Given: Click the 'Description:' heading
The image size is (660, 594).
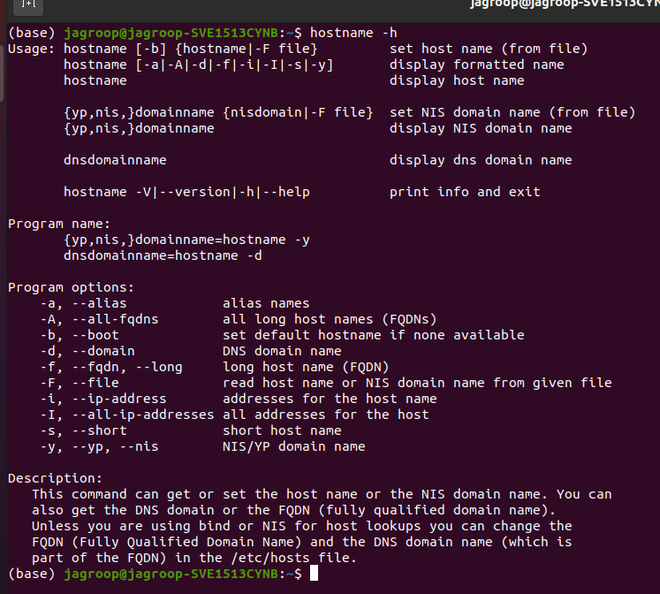Looking at the screenshot, I should (55, 479).
